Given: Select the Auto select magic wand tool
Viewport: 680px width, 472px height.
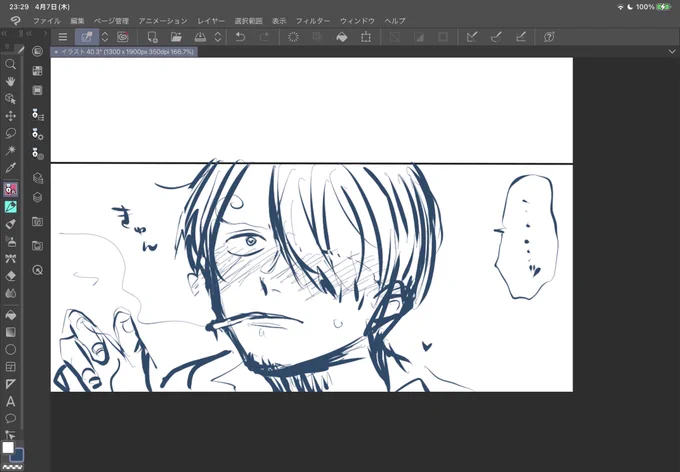Looking at the screenshot, I should tap(10, 151).
